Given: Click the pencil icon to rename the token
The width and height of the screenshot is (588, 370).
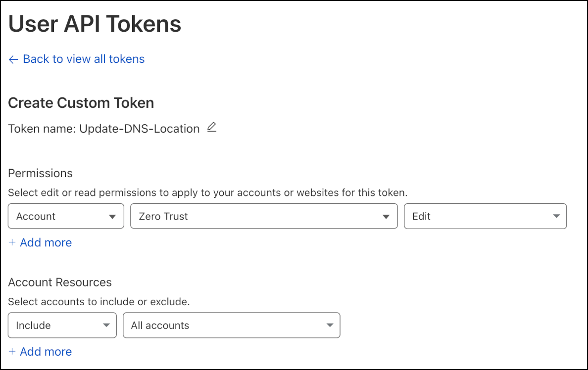Looking at the screenshot, I should (211, 128).
